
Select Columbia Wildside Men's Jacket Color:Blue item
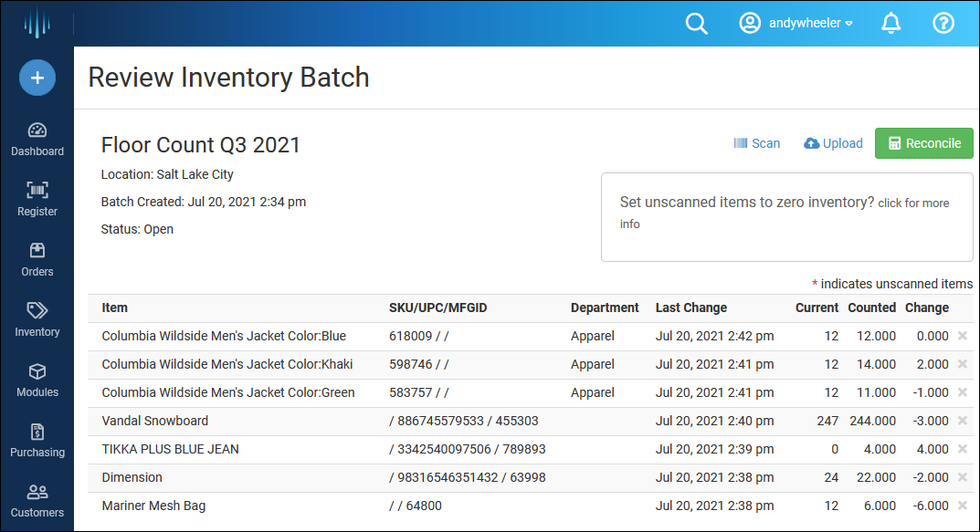tap(224, 336)
